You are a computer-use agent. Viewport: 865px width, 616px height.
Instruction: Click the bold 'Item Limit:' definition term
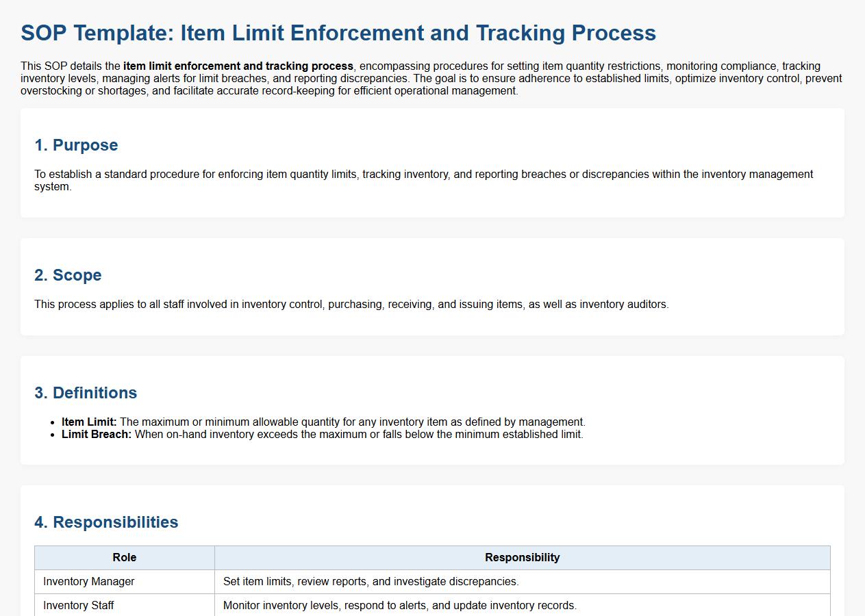point(89,422)
